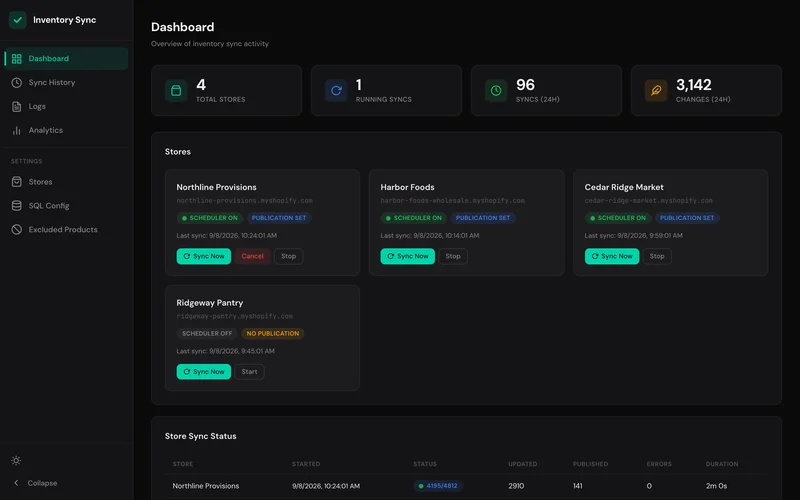Click Last sync 9/8/2026, 9:45:01 AM text
Image resolution: width=800 pixels, height=500 pixels.
[x=226, y=351]
